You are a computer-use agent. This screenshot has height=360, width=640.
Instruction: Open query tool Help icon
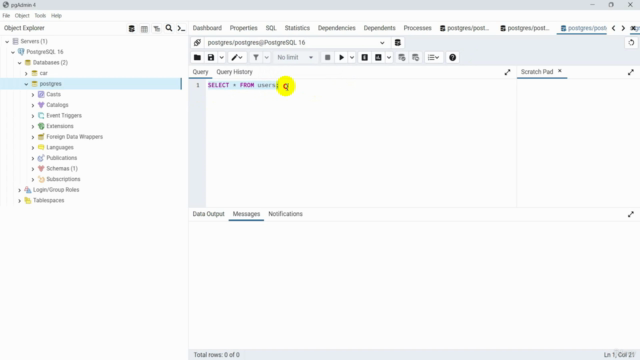[x=452, y=58]
